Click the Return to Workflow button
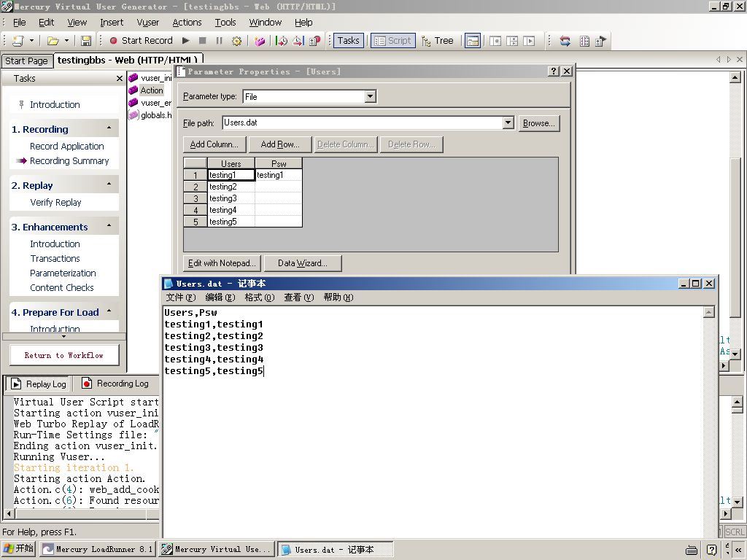This screenshot has width=747, height=560. (64, 355)
